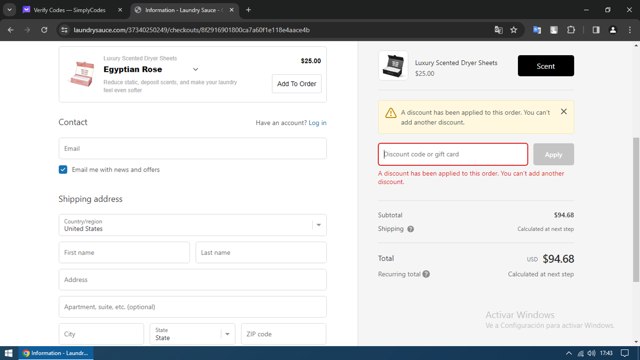640x360 pixels.
Task: Click the Discount code or gift card field
Action: tap(453, 154)
